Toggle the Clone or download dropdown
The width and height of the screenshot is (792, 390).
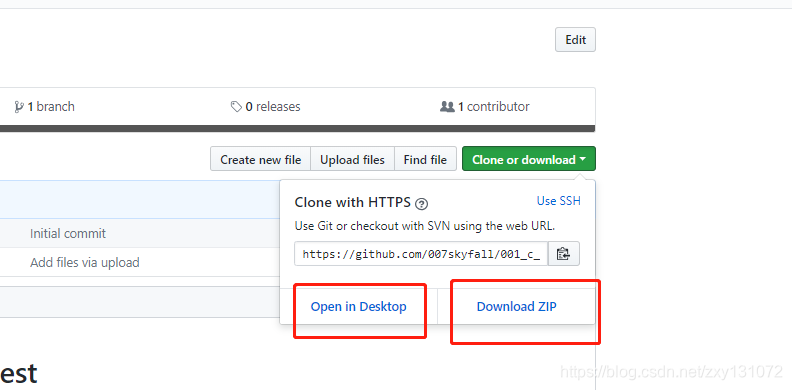click(529, 160)
